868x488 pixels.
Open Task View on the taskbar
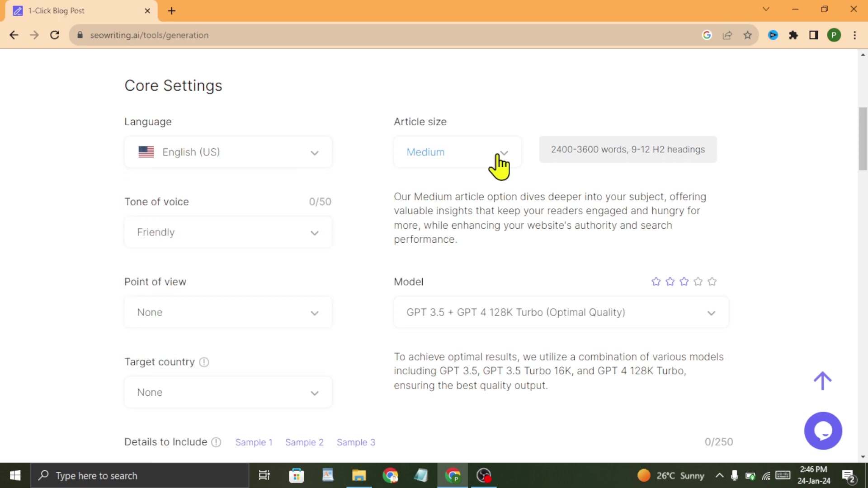(x=264, y=475)
